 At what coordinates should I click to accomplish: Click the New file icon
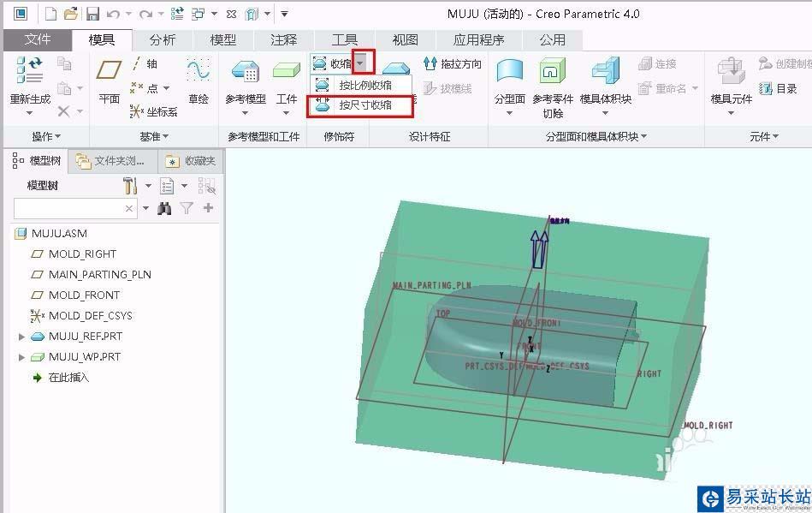[50, 14]
